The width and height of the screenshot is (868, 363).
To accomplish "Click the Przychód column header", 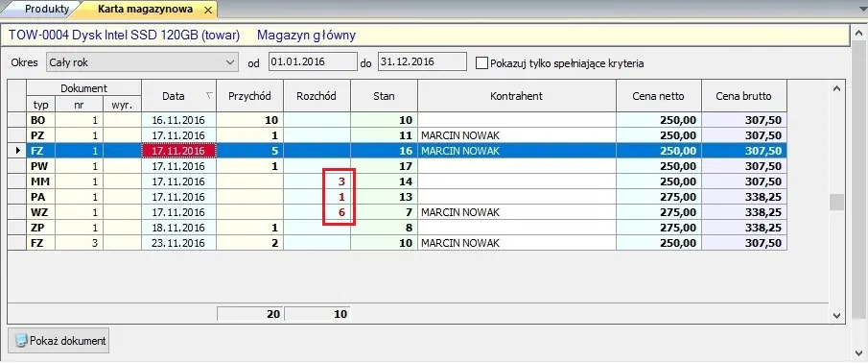I will click(249, 96).
